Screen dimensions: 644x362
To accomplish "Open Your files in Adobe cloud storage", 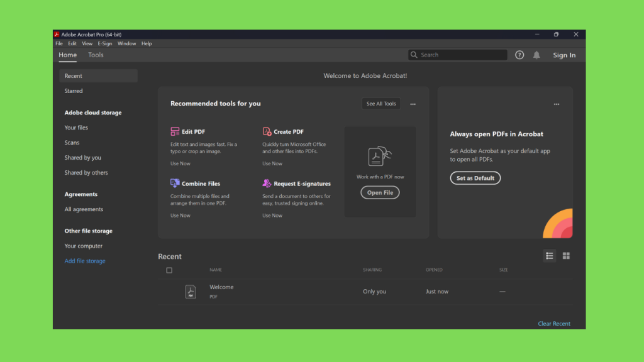I will point(76,128).
